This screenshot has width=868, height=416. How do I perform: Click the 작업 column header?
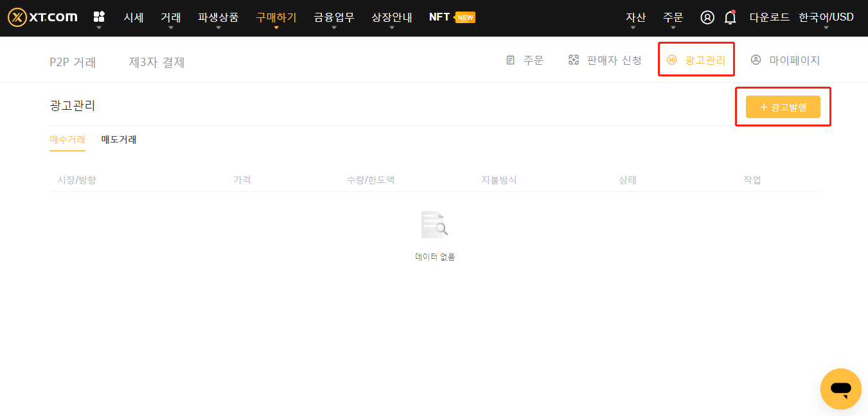click(752, 180)
